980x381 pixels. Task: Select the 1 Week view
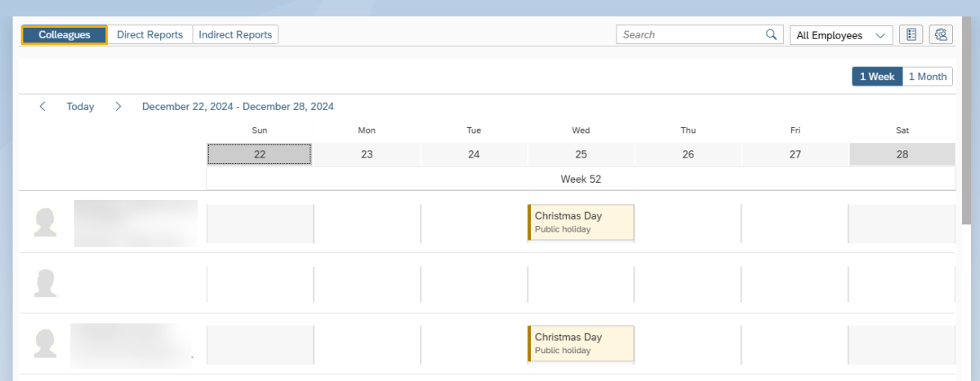click(x=877, y=77)
